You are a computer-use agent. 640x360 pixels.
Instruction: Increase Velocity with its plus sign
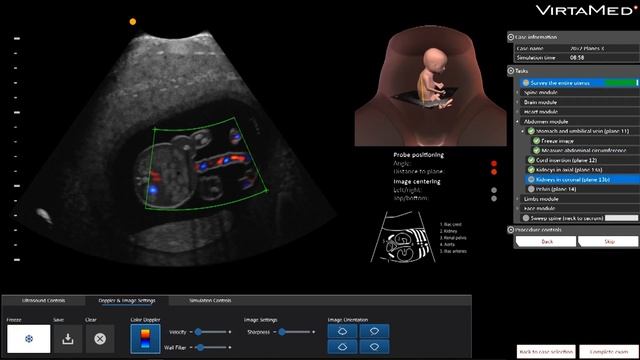coord(230,332)
